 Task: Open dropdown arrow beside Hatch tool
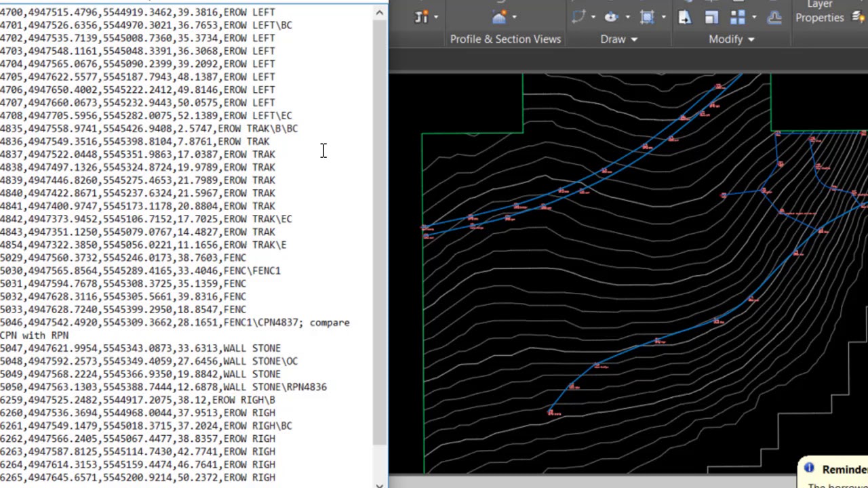point(663,17)
